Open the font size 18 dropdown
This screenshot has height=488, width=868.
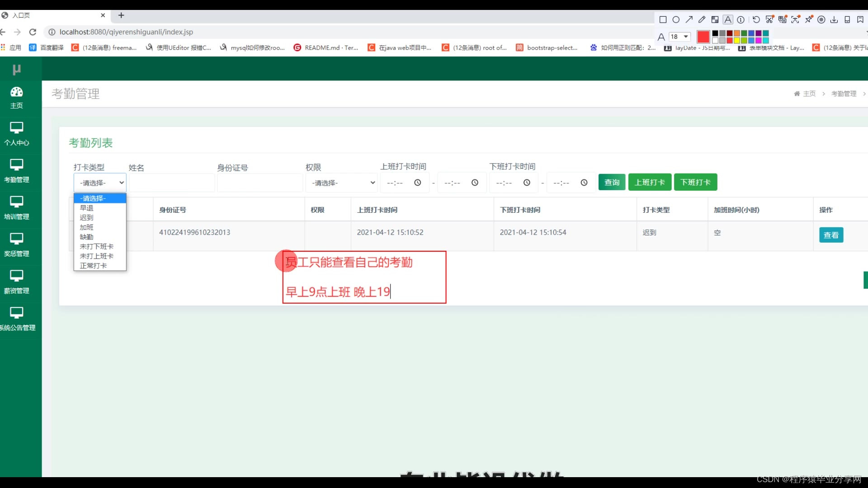680,37
